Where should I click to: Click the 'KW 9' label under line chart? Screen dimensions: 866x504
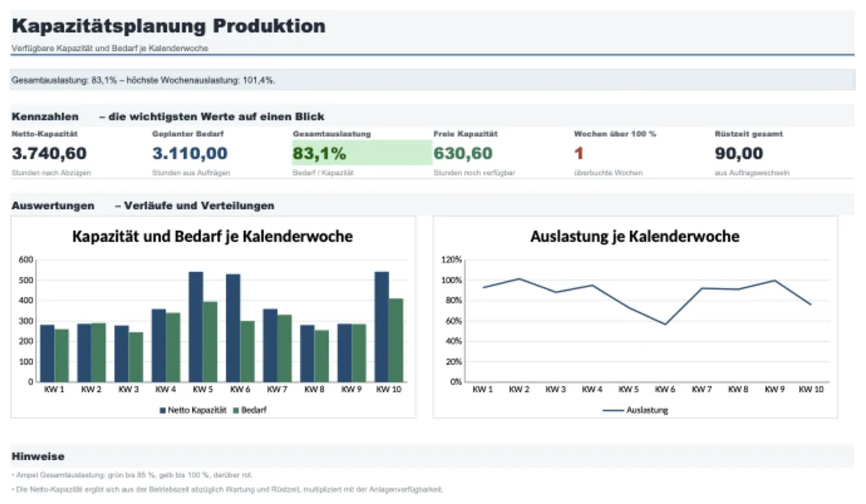tap(774, 389)
